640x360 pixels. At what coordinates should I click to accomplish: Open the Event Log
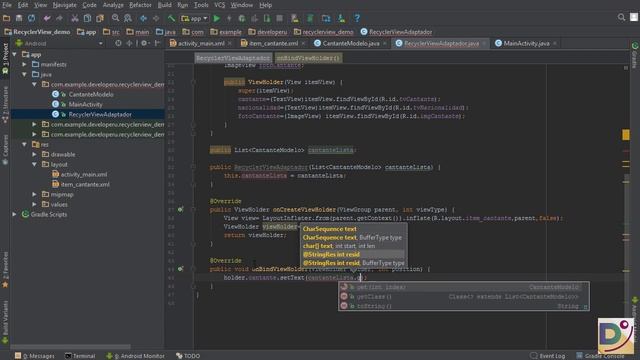tap(548, 356)
